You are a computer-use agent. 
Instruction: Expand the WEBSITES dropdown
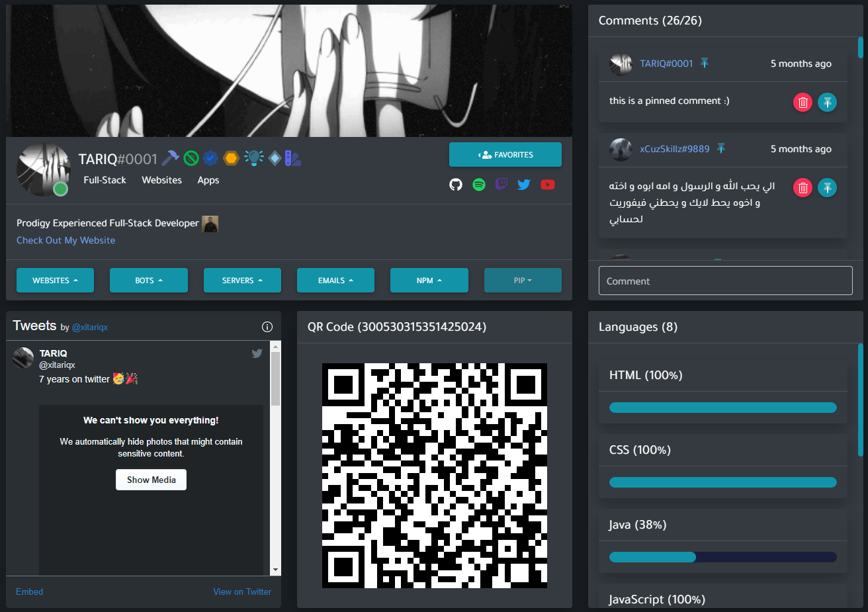55,281
